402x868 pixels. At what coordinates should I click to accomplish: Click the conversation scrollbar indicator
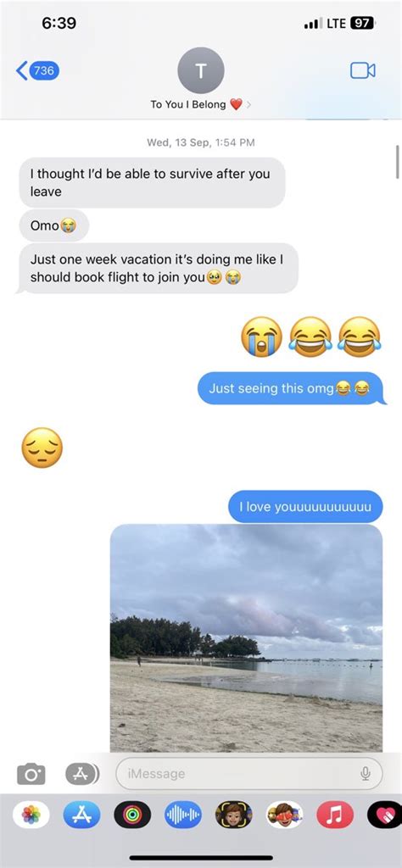[398, 162]
